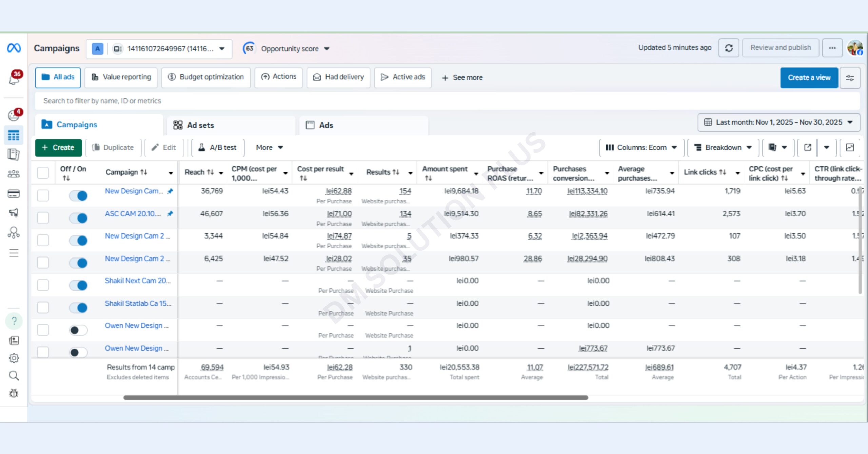Viewport: 868px width, 454px height.
Task: Click the refresh data icon
Action: (x=729, y=48)
